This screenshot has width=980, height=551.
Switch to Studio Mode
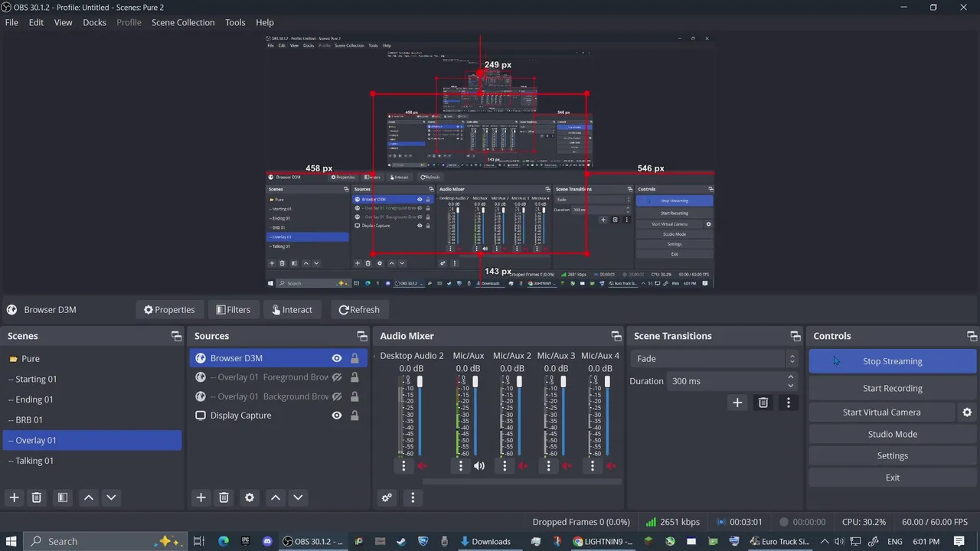point(893,434)
